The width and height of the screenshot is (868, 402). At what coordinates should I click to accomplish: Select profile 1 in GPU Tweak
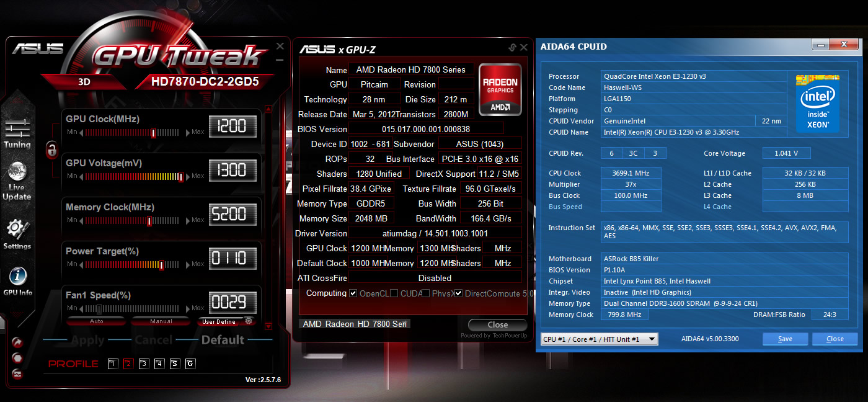113,364
